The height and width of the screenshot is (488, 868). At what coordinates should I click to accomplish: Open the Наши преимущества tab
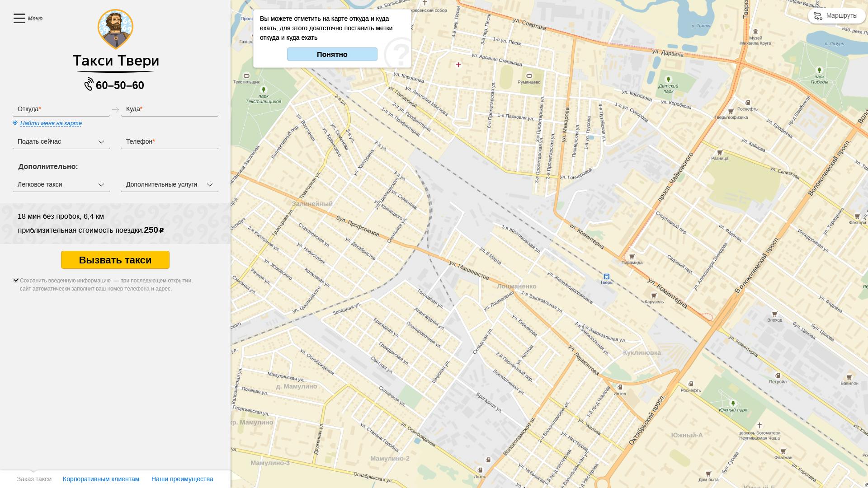(182, 479)
